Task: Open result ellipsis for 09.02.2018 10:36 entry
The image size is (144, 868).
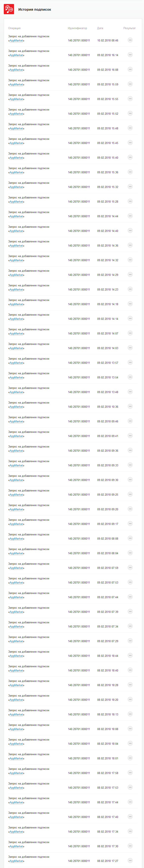Action: [x=130, y=406]
